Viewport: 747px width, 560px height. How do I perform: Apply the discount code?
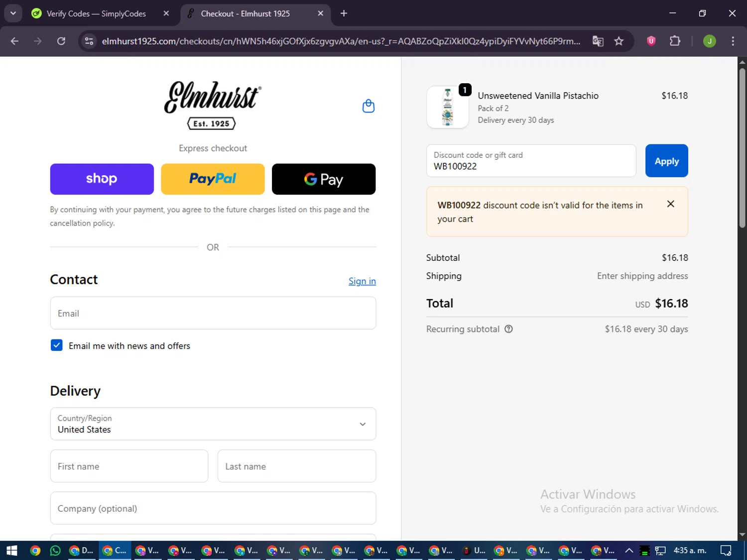pyautogui.click(x=667, y=161)
